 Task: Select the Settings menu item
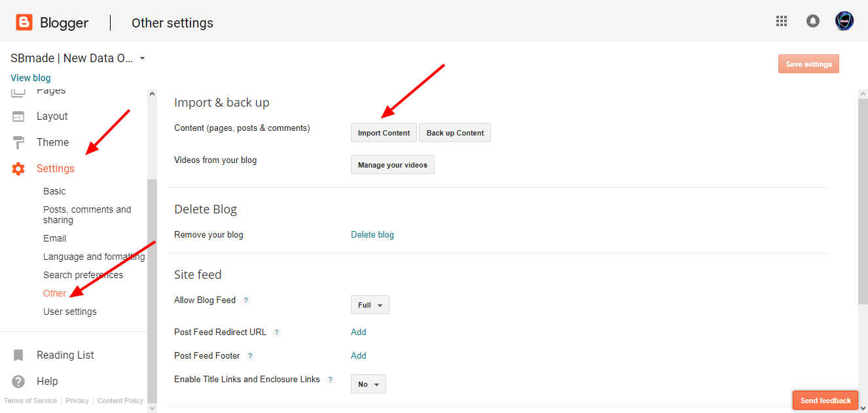pos(56,169)
